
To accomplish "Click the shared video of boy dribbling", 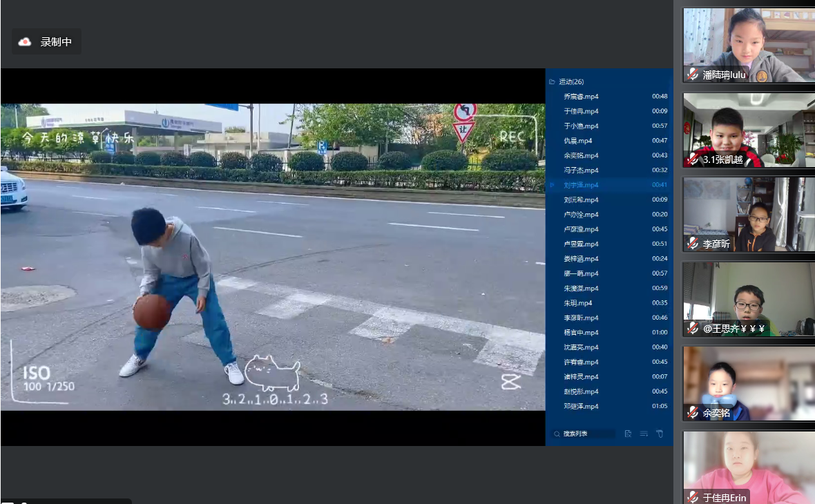I will (273, 258).
